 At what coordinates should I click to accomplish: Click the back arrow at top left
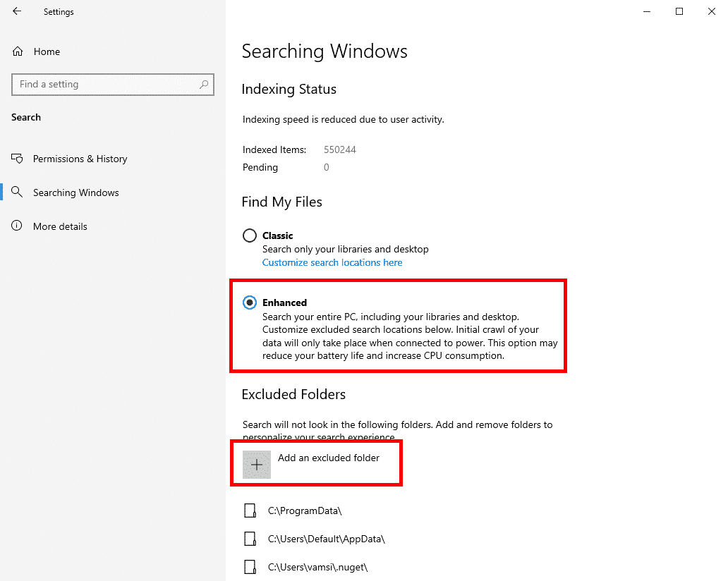click(x=16, y=11)
